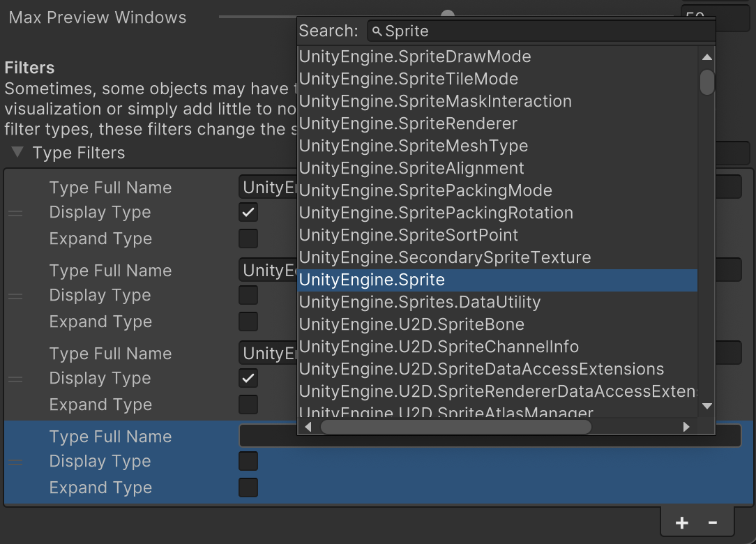
Task: Click scroll left arrow in type list
Action: pyautogui.click(x=308, y=427)
